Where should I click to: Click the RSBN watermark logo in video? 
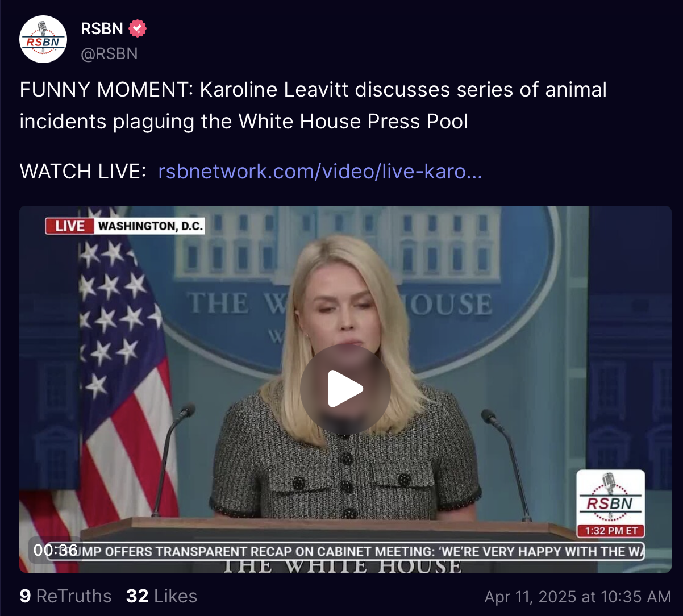611,497
